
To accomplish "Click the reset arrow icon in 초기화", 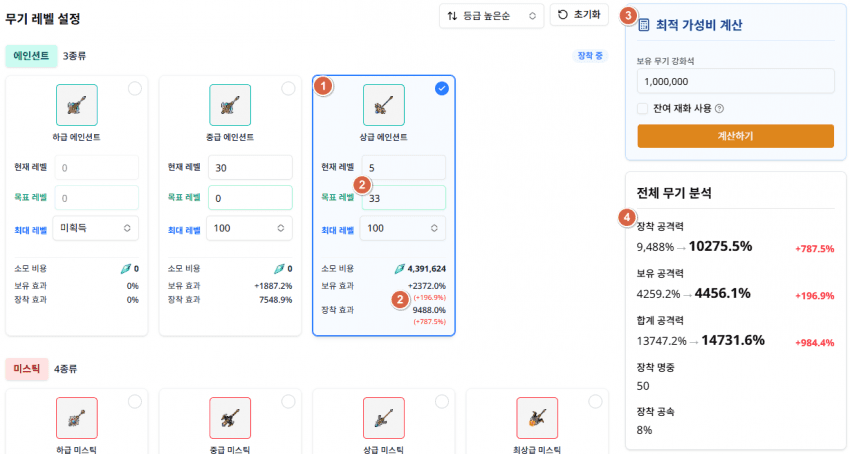I will [563, 15].
